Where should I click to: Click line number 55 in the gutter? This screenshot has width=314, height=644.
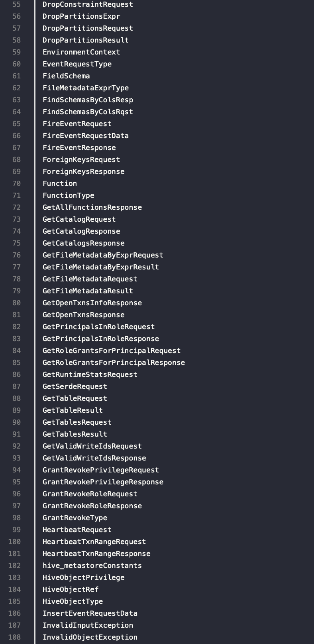pyautogui.click(x=16, y=4)
